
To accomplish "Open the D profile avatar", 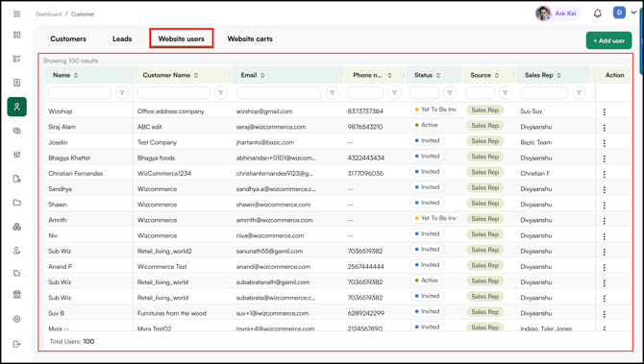I will pos(619,12).
